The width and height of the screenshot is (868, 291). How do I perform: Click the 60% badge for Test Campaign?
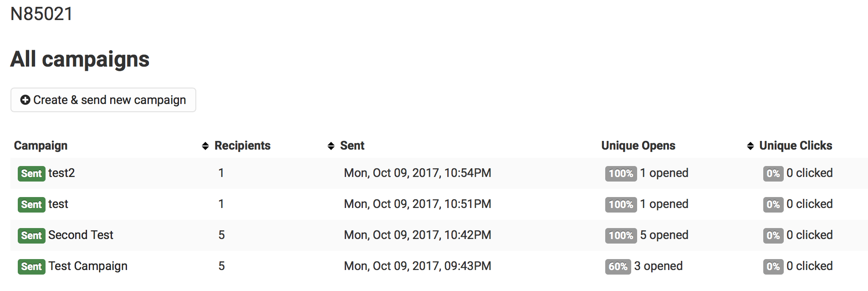[x=618, y=267]
